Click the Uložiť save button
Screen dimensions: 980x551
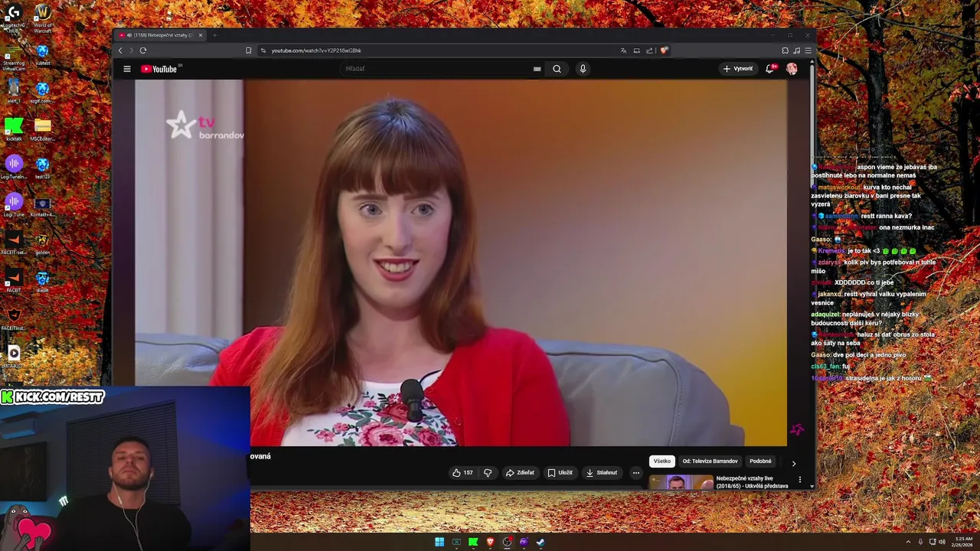pos(560,473)
